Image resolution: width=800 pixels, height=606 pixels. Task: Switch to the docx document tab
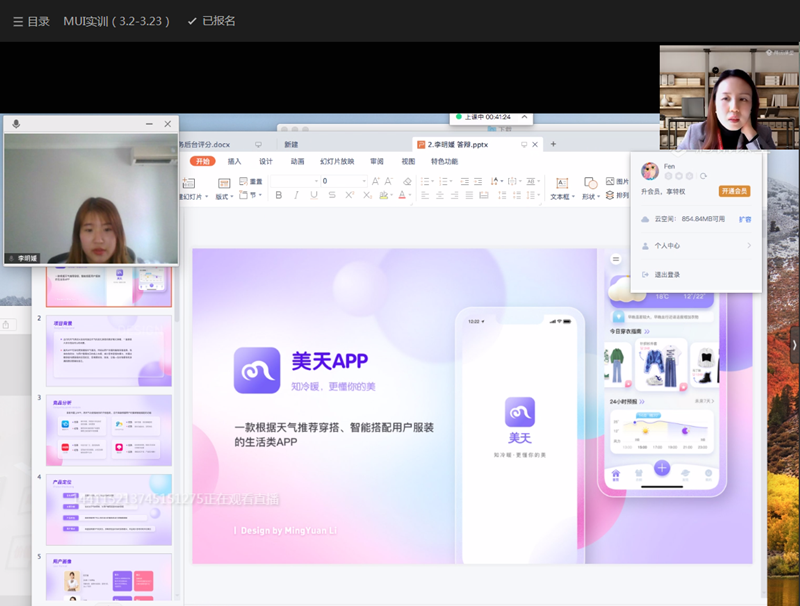[205, 144]
